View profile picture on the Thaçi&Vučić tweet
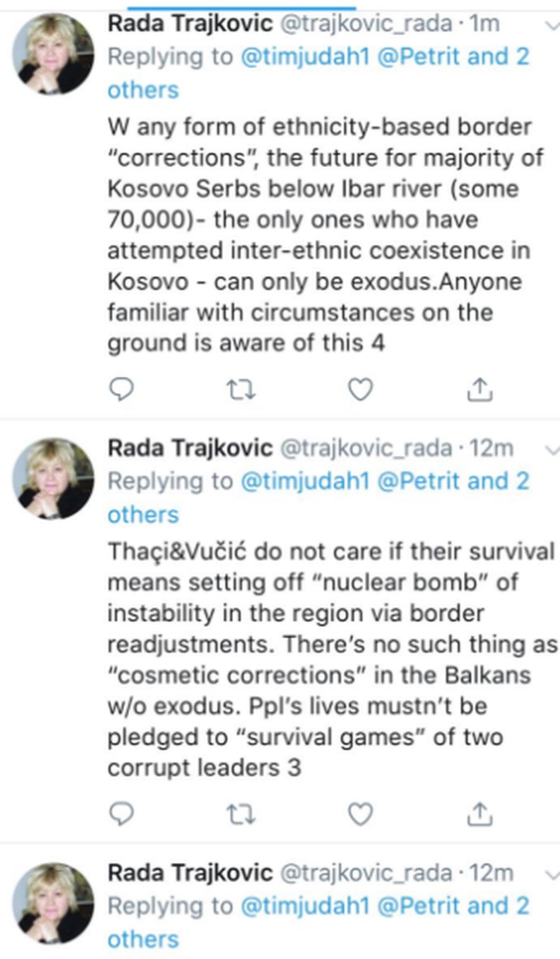The height and width of the screenshot is (959, 560). (53, 478)
